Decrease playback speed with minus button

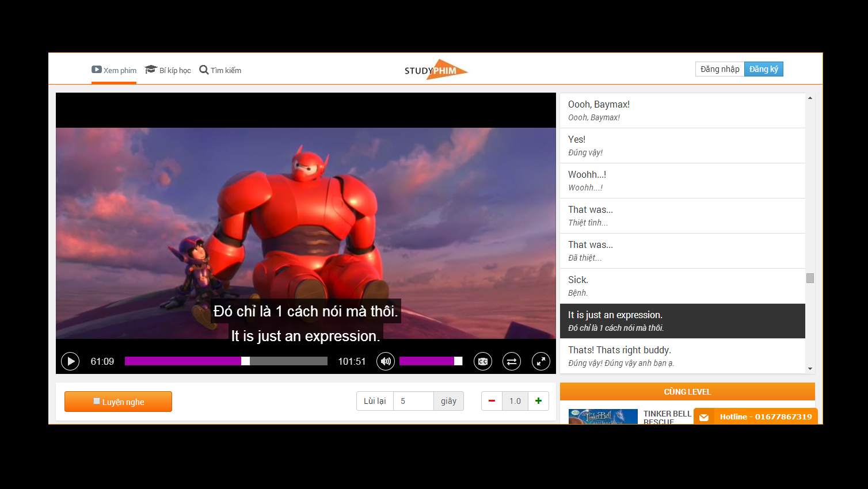point(492,401)
